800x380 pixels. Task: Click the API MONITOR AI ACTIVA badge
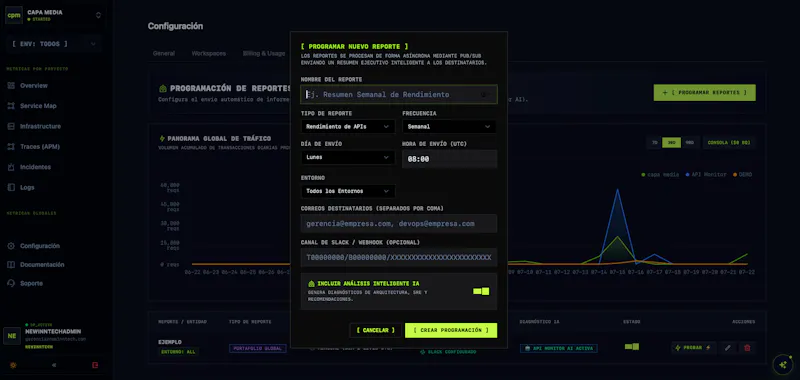559,348
